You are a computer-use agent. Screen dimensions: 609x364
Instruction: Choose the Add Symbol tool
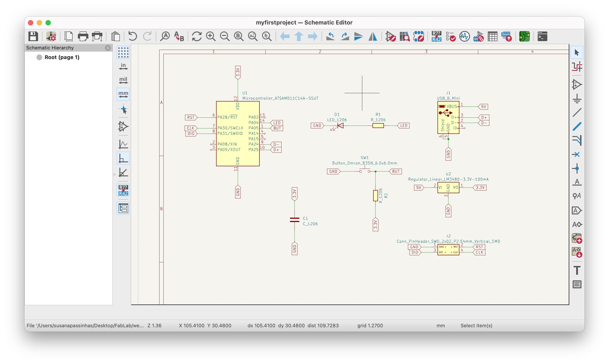(x=577, y=84)
